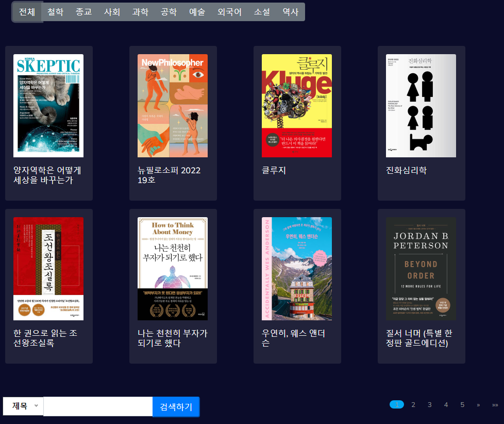Open the 소설 category tab

click(262, 12)
